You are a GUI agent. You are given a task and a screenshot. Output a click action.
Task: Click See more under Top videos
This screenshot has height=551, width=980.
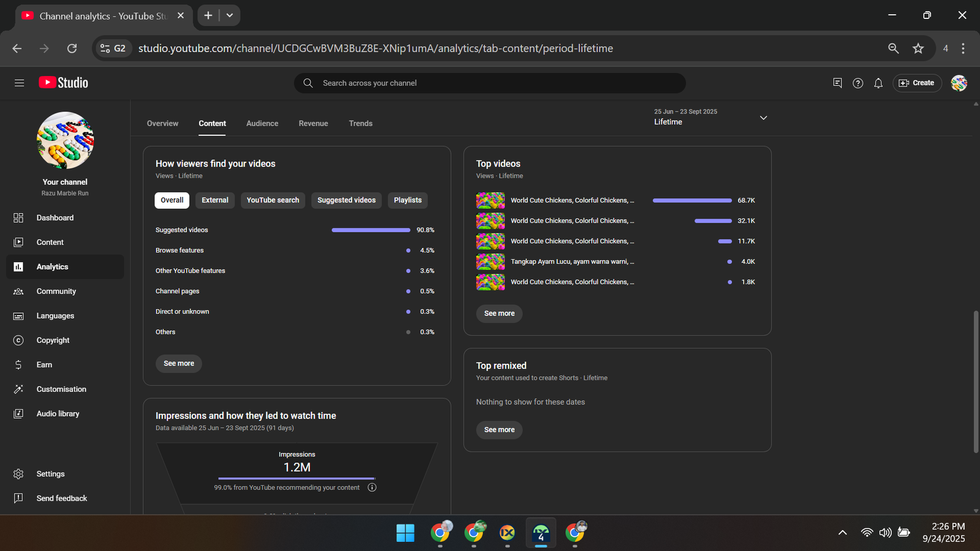click(499, 313)
